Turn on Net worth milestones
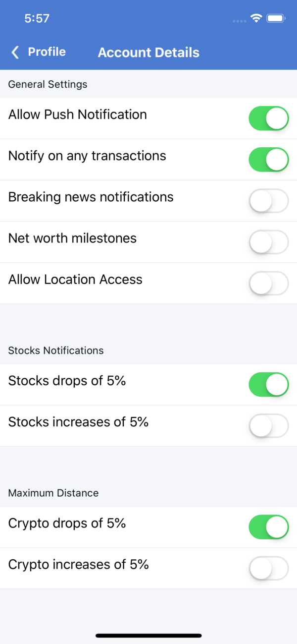297x644 pixels. (269, 242)
